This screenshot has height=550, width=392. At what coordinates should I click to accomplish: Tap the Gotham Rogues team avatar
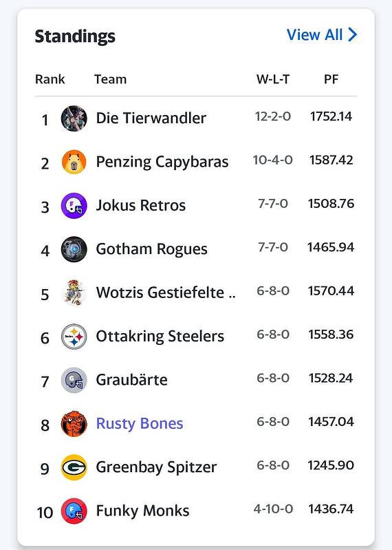[x=74, y=249]
